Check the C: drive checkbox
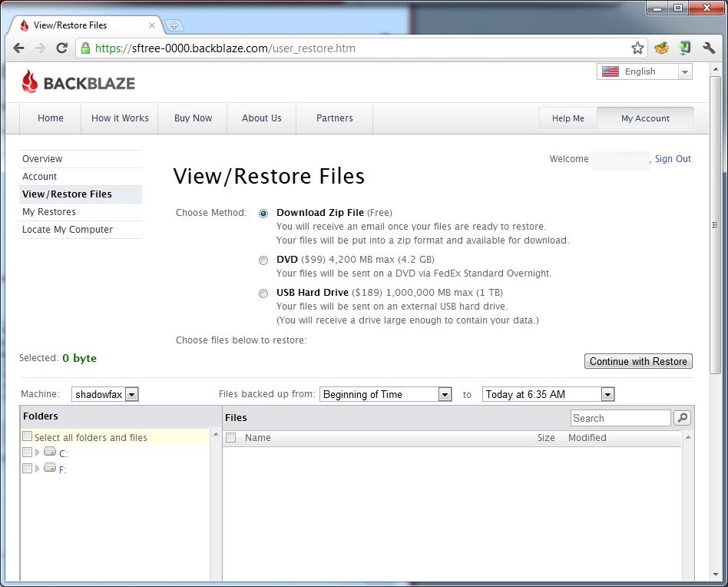Viewport: 728px width, 587px height. (x=28, y=453)
